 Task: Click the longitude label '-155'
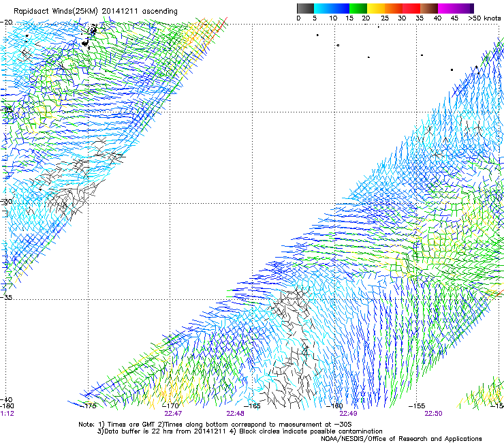click(417, 406)
